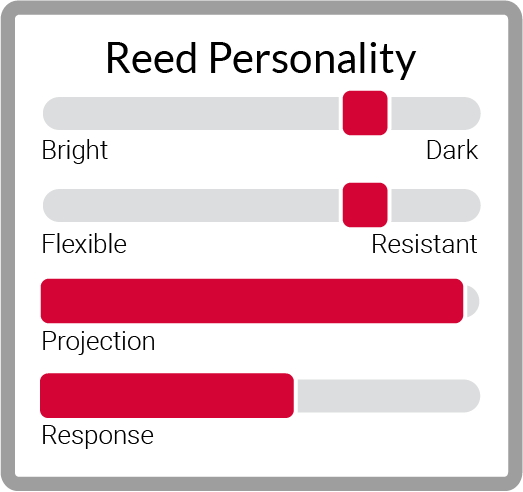
Task: Click the Projection label
Action: [98, 342]
